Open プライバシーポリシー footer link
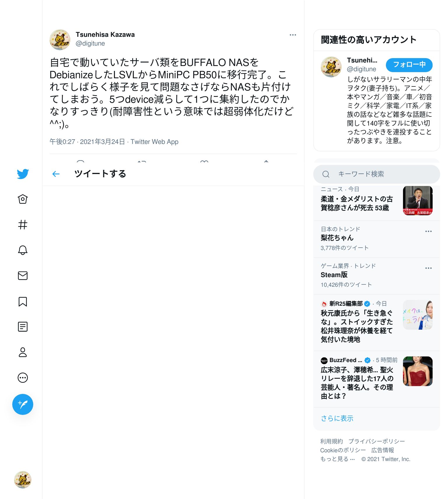The height and width of the screenshot is (499, 448). point(377,441)
